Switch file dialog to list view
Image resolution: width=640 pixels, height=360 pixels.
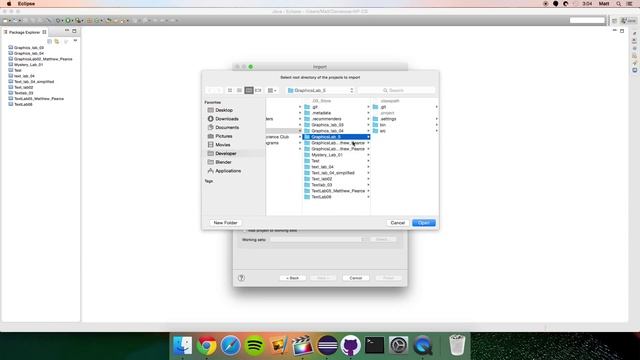coord(239,90)
